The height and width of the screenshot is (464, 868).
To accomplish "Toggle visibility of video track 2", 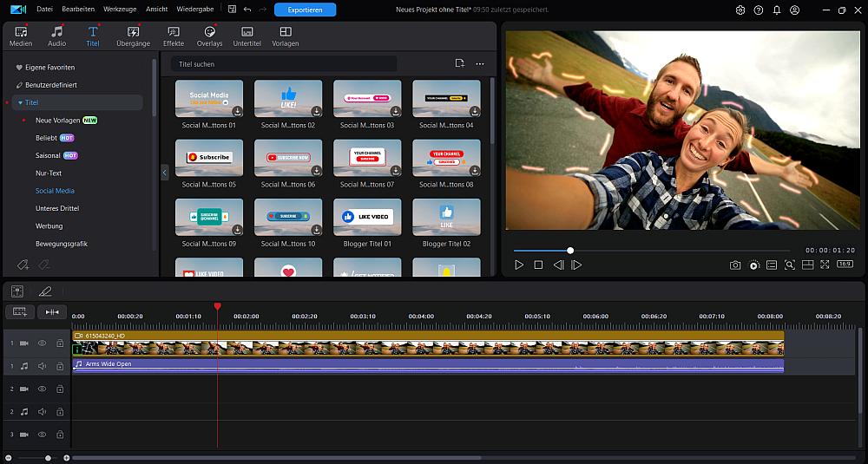I will click(x=42, y=389).
